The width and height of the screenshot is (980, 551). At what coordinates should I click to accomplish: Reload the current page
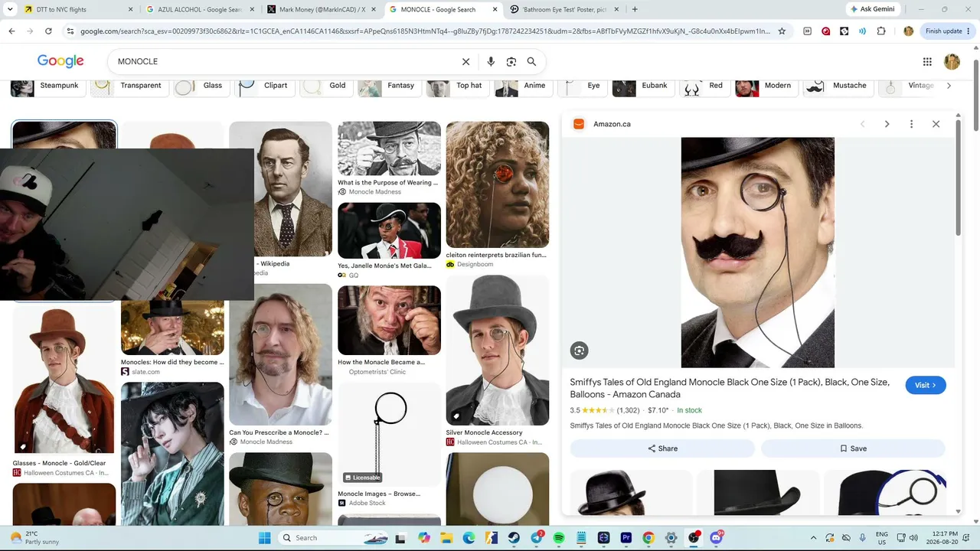[48, 31]
